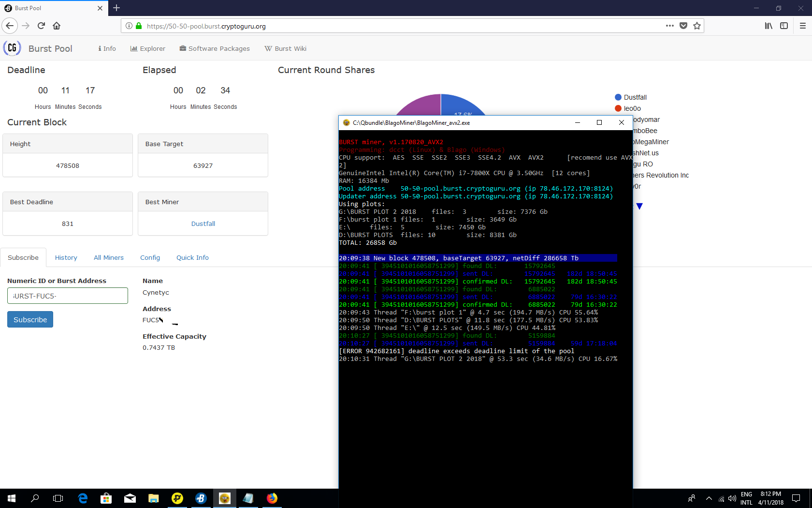Maximize the BlagoMiner console window

pyautogui.click(x=599, y=122)
